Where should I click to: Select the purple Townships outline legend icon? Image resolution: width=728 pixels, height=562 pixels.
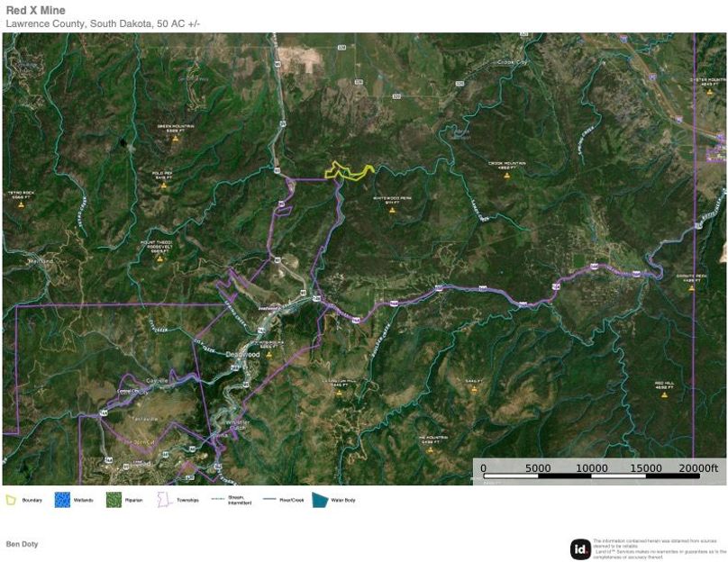coord(165,500)
